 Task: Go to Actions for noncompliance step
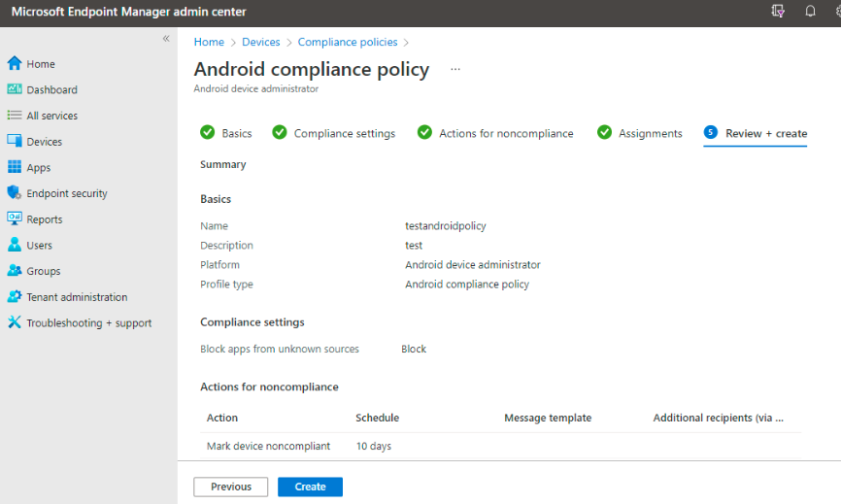click(x=505, y=134)
